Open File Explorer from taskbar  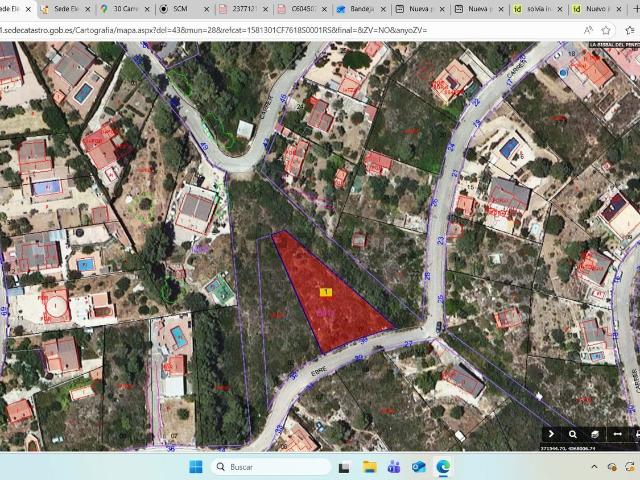click(x=369, y=467)
